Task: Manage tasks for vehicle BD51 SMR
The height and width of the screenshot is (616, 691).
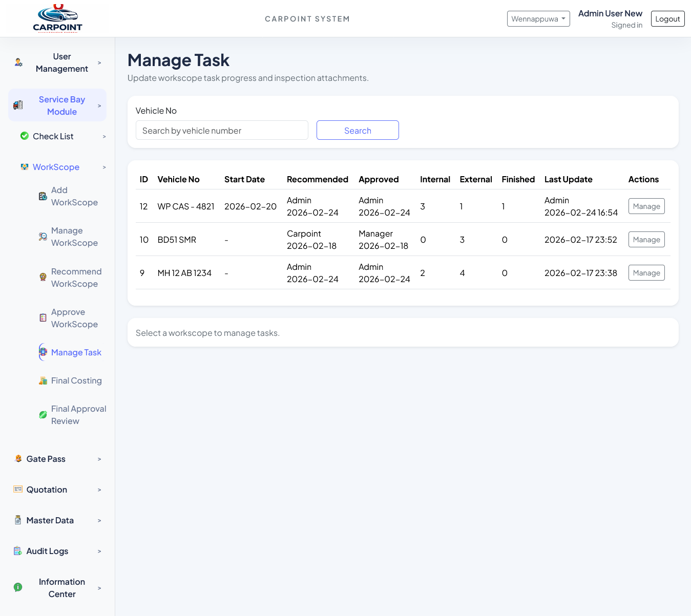Action: (646, 239)
